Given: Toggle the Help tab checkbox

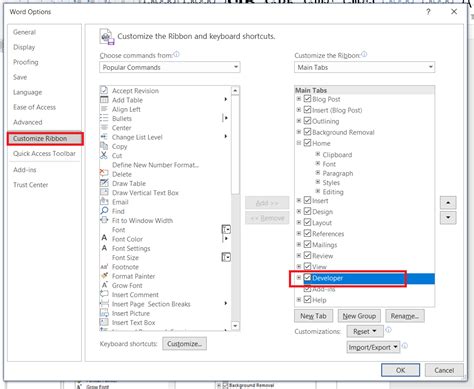Looking at the screenshot, I should pos(307,299).
